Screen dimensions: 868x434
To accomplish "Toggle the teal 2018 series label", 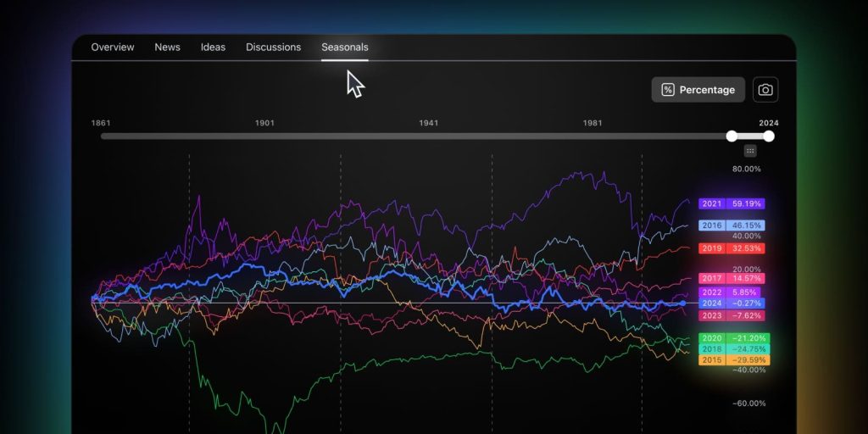I will click(734, 349).
